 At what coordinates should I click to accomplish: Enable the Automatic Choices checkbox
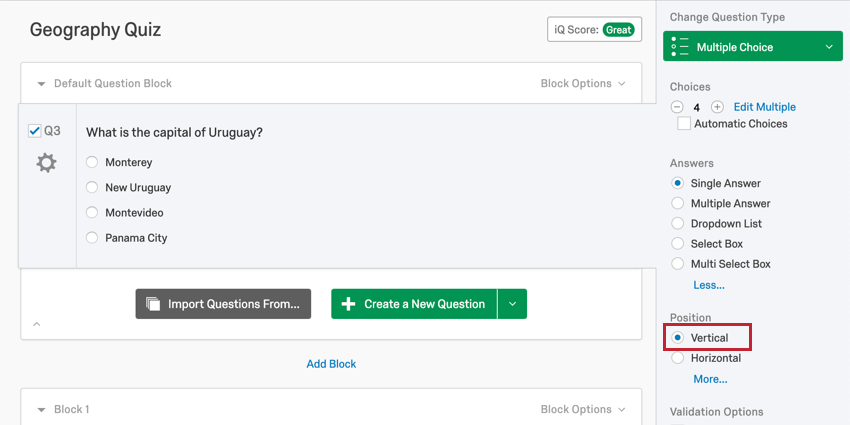point(684,124)
